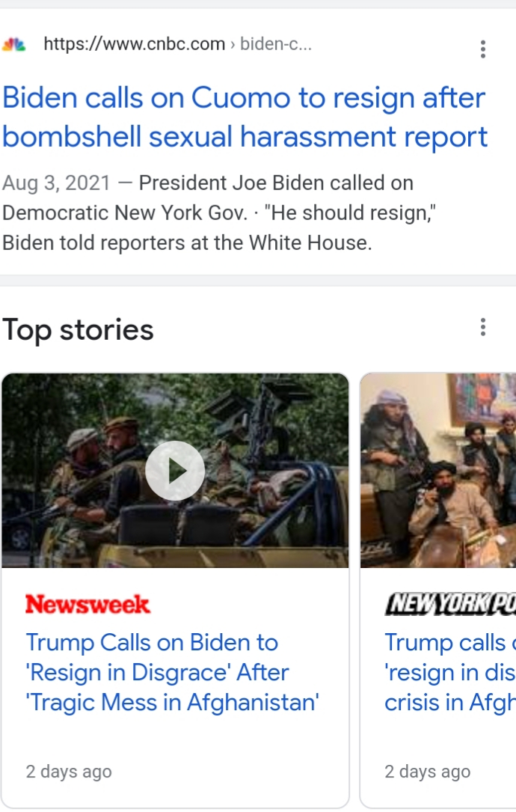Image resolution: width=516 pixels, height=812 pixels.
Task: Open options menu for the CNBC result
Action: (483, 49)
